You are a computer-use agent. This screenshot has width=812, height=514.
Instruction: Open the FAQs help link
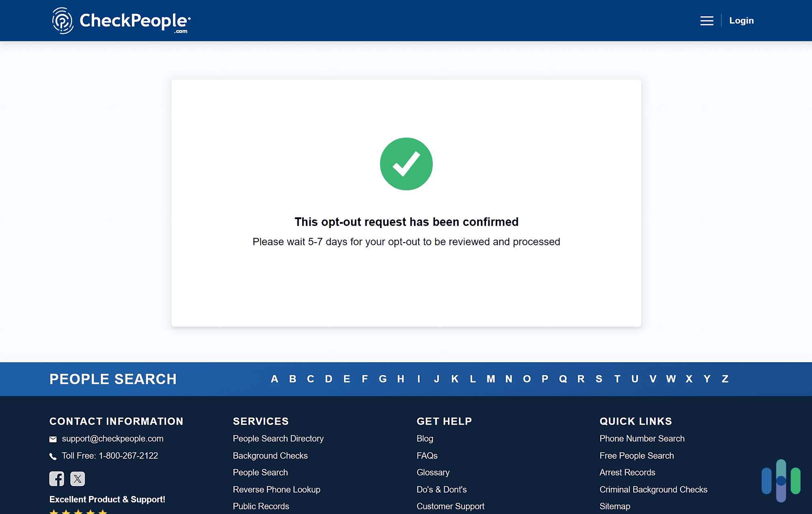[x=427, y=456]
